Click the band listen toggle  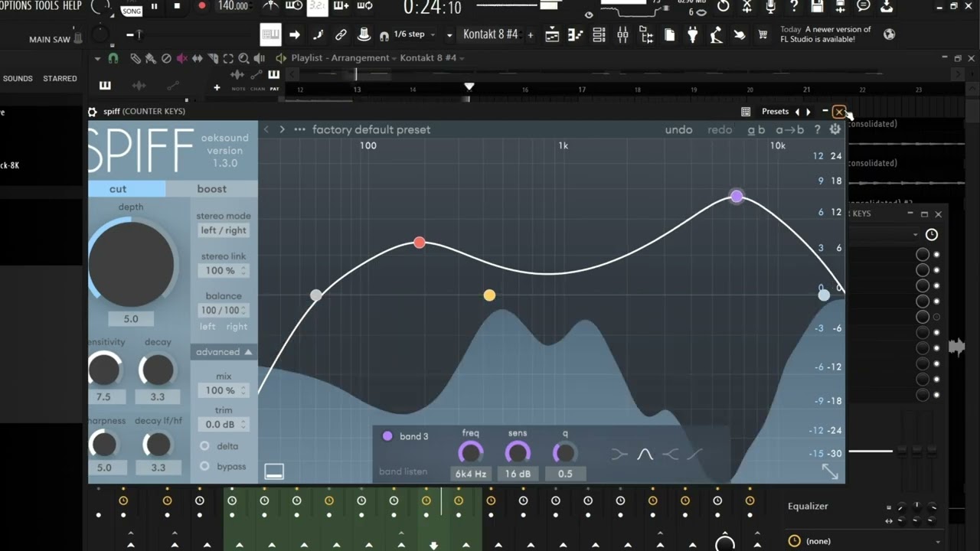pyautogui.click(x=403, y=471)
